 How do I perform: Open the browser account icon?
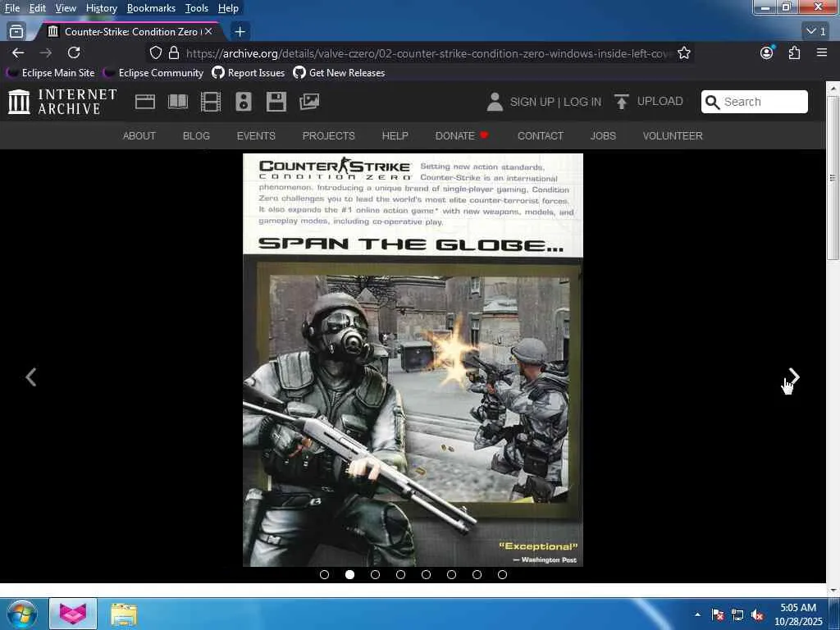coord(767,53)
